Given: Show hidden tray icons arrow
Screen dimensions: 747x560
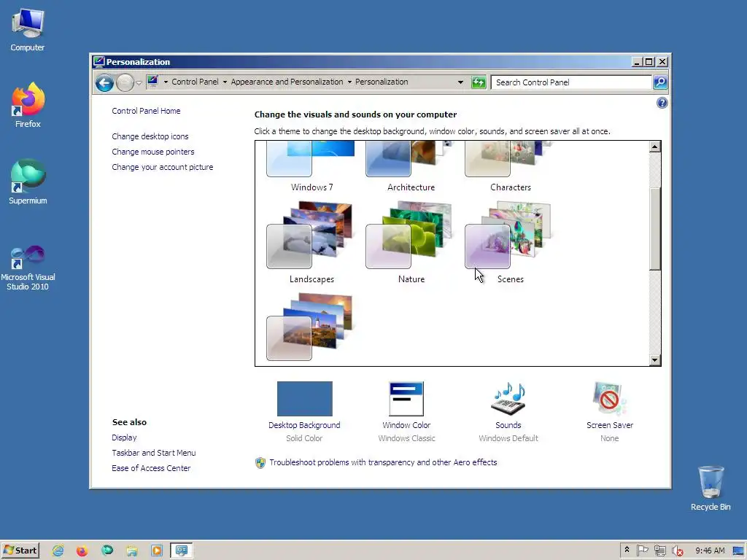Looking at the screenshot, I should pyautogui.click(x=627, y=551).
